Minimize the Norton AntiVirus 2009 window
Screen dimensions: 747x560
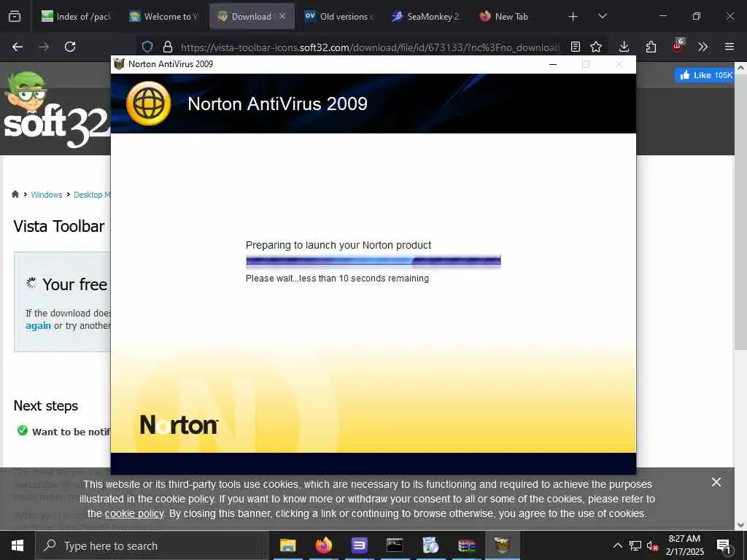click(x=553, y=64)
